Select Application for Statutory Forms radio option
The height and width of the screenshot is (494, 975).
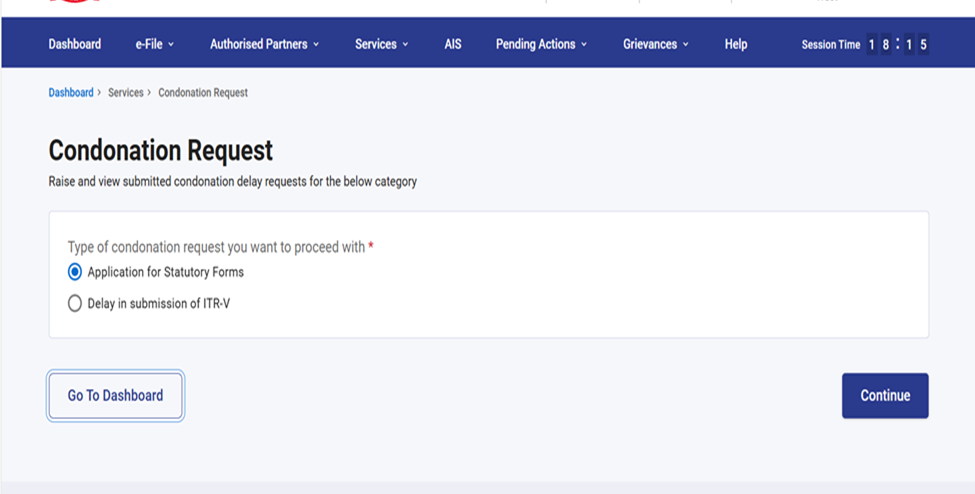(x=75, y=272)
